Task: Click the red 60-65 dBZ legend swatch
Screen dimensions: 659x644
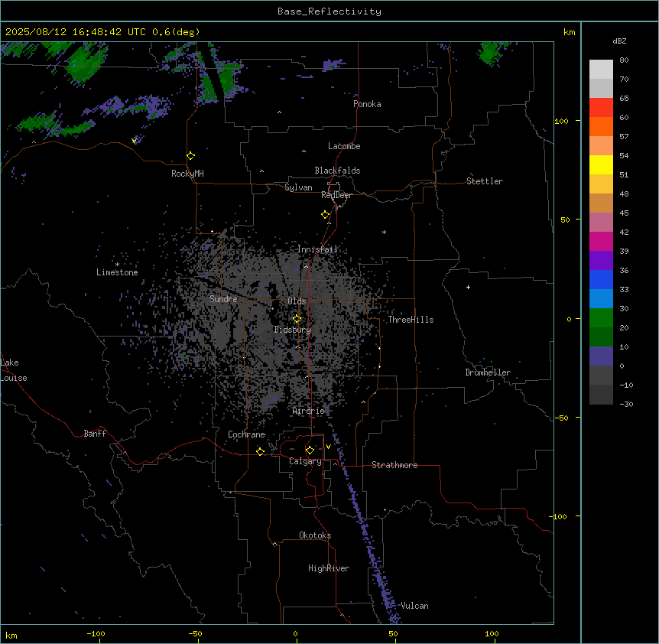Action: [x=601, y=108]
